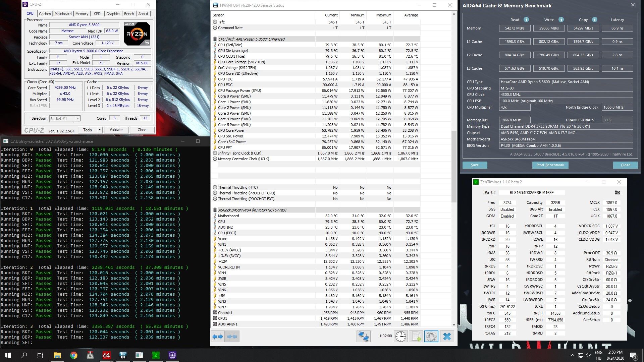Open Google Chrome from the taskbar
This screenshot has width=644, height=362.
point(73,355)
